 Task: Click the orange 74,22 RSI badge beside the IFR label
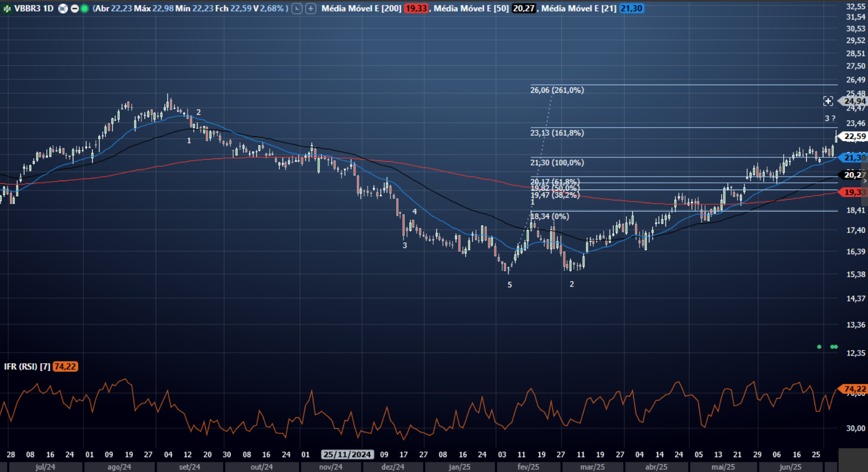(x=65, y=367)
